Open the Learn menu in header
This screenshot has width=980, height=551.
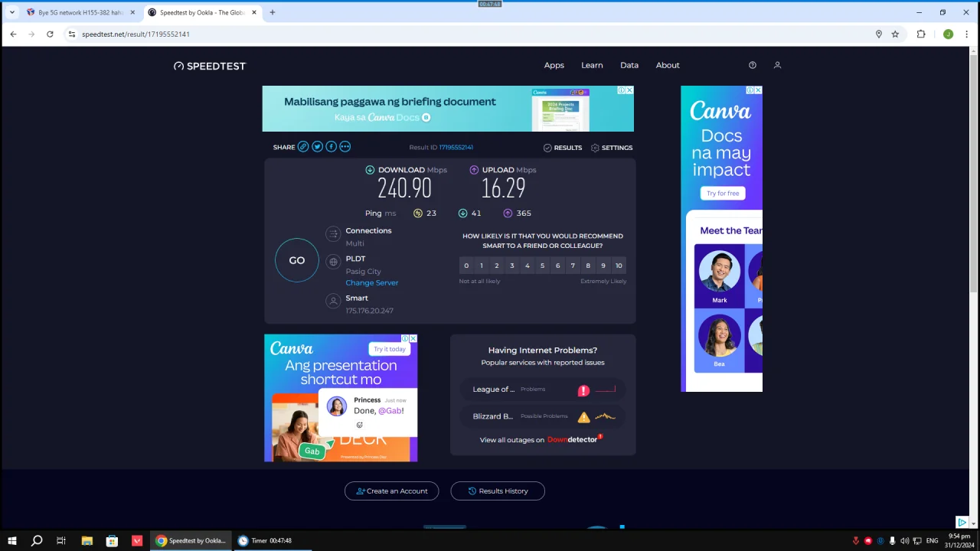pyautogui.click(x=592, y=65)
